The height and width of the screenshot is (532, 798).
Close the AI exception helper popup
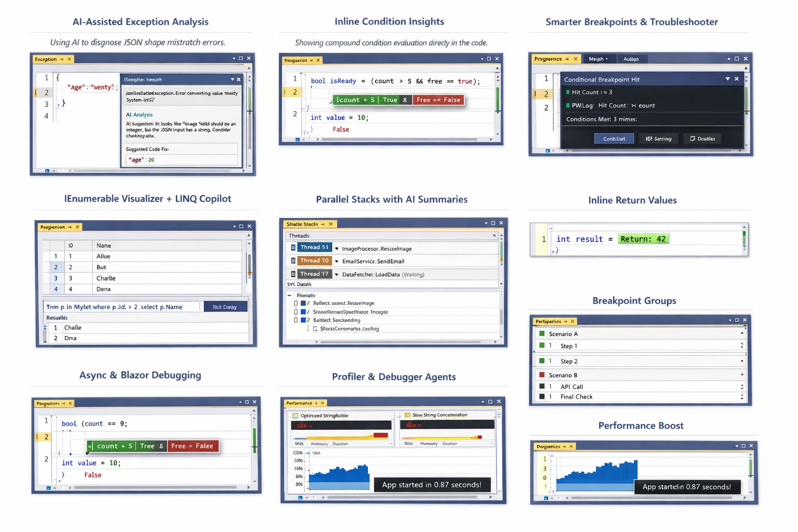pos(238,79)
